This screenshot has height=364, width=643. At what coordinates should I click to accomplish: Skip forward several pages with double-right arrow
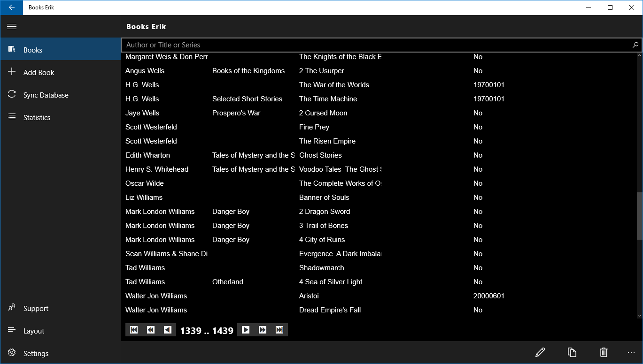click(x=263, y=330)
